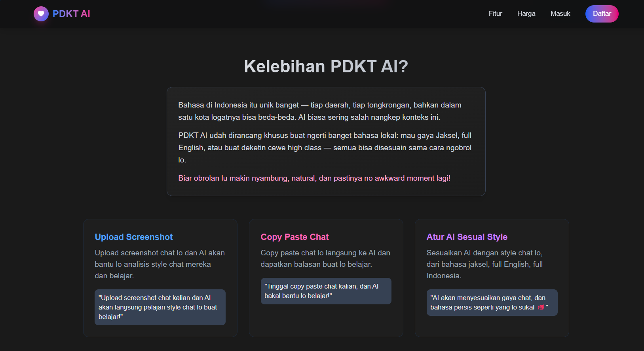Viewport: 644px width, 351px height.
Task: Click the Upload Screenshot feature card
Action: click(x=160, y=278)
